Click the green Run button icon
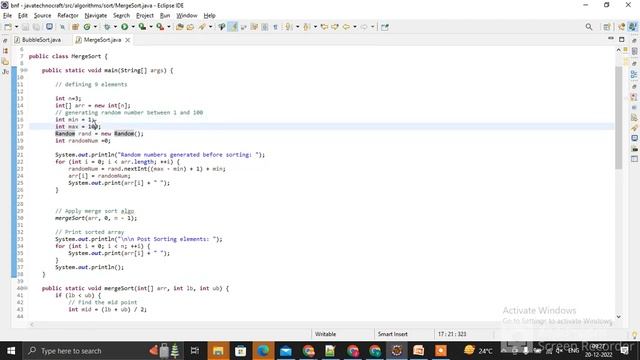640x360 pixels. 124,27
